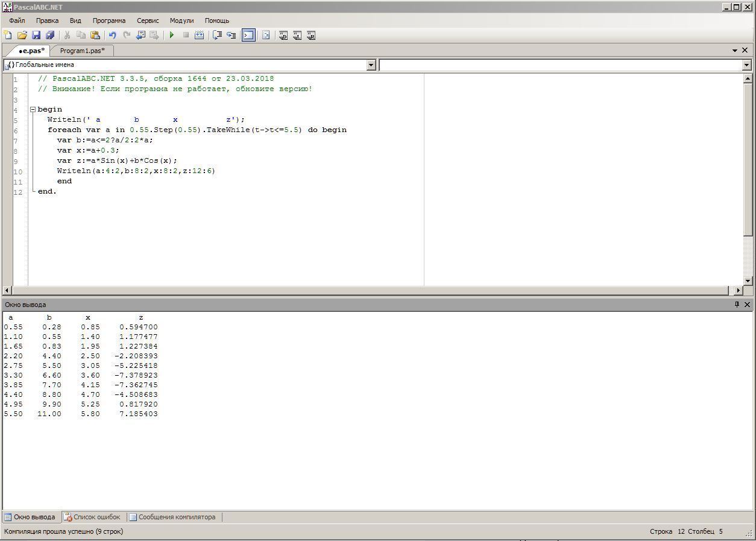The image size is (756, 541).
Task: Show the Список ошибок panel
Action: pos(92,517)
